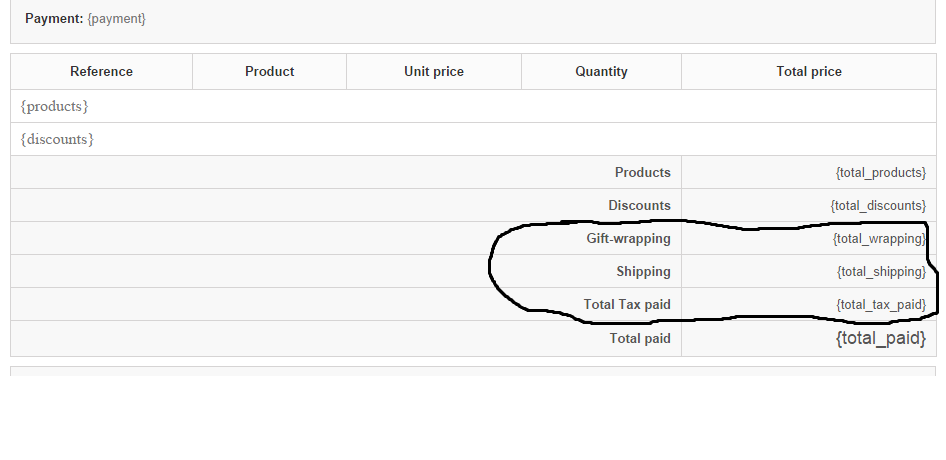Click the {total_shipping} placeholder
This screenshot has width=946, height=460.
pyautogui.click(x=881, y=271)
